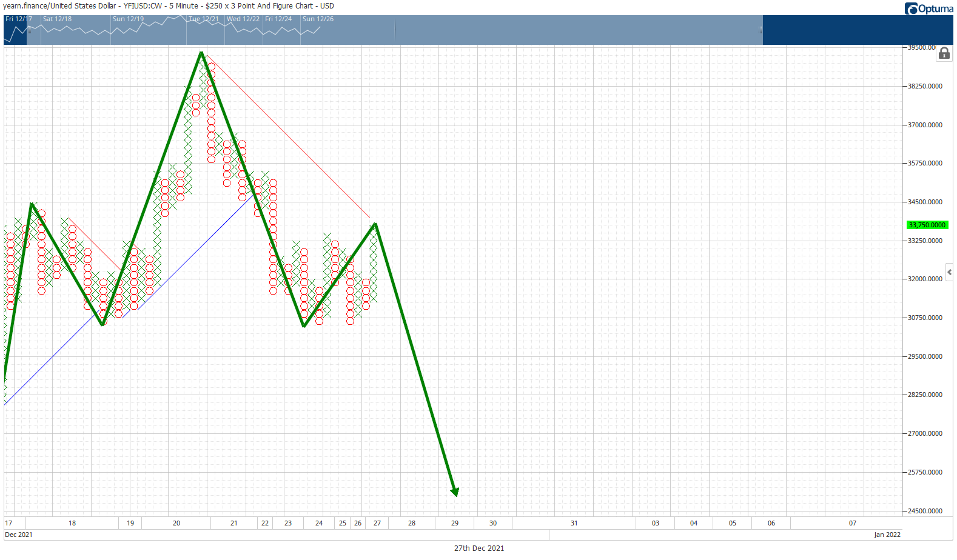
Task: Expand the collapsed right side panel arrow
Action: coord(949,272)
